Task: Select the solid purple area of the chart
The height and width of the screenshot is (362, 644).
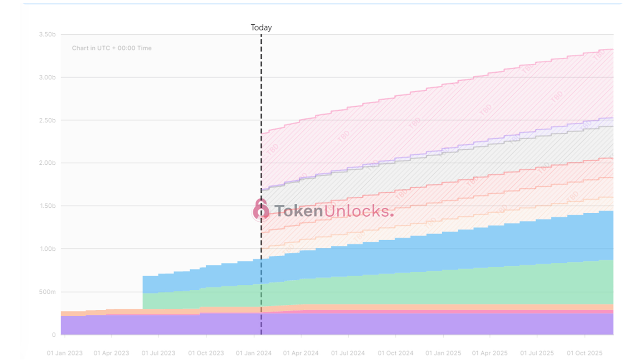Action: point(322,324)
